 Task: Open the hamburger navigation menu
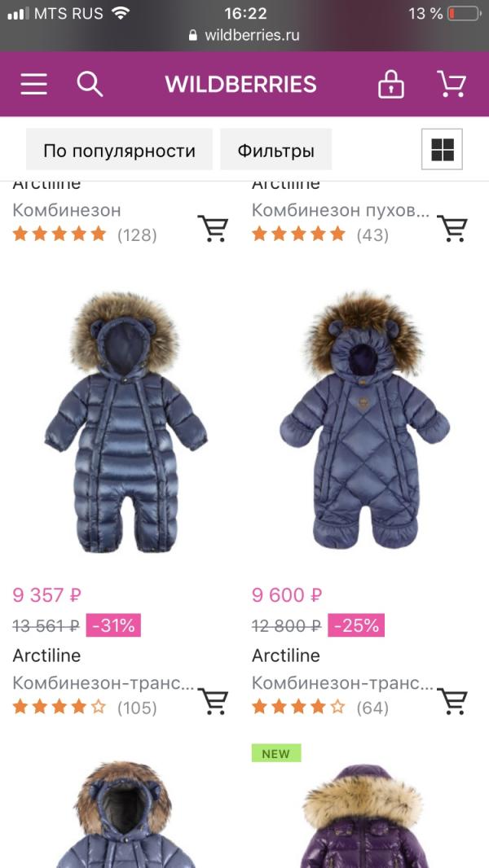(x=33, y=84)
